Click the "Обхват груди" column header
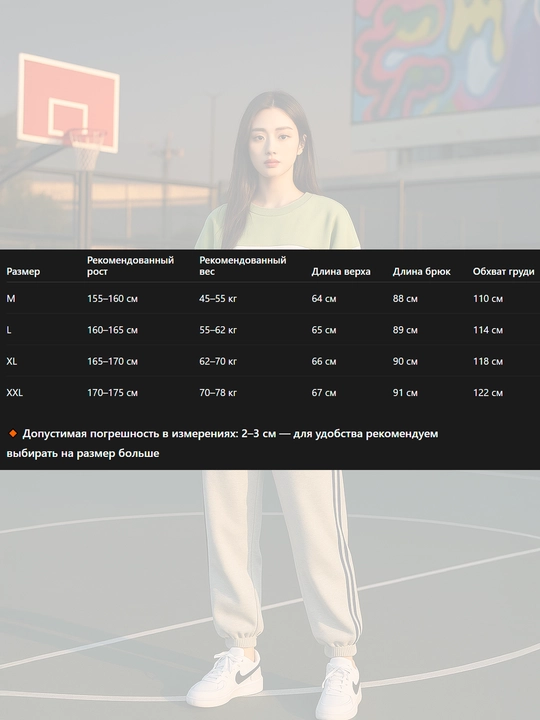 [x=504, y=271]
